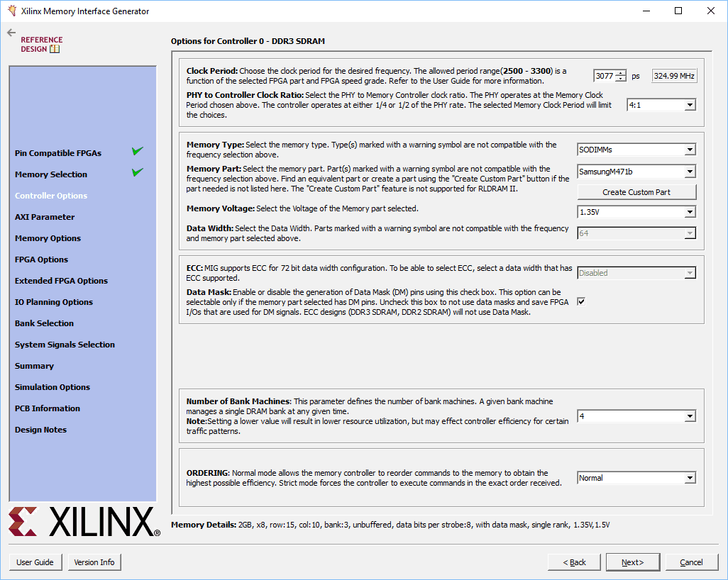Expand the Number of Bank Machines dropdown
This screenshot has height=580, width=728.
[x=636, y=416]
